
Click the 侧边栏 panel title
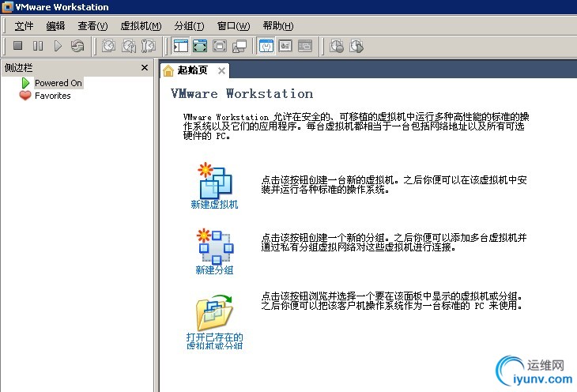pyautogui.click(x=18, y=68)
